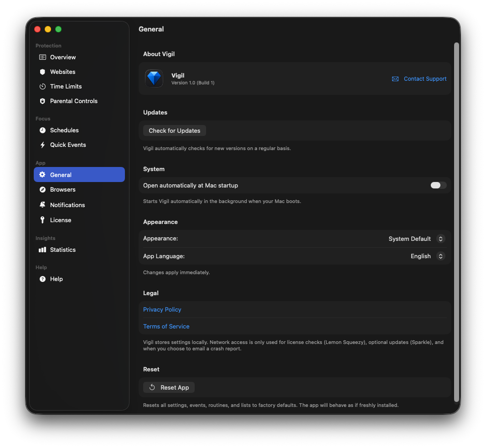
Task: Click the circular arrow icon in Reset App
Action: coord(152,387)
